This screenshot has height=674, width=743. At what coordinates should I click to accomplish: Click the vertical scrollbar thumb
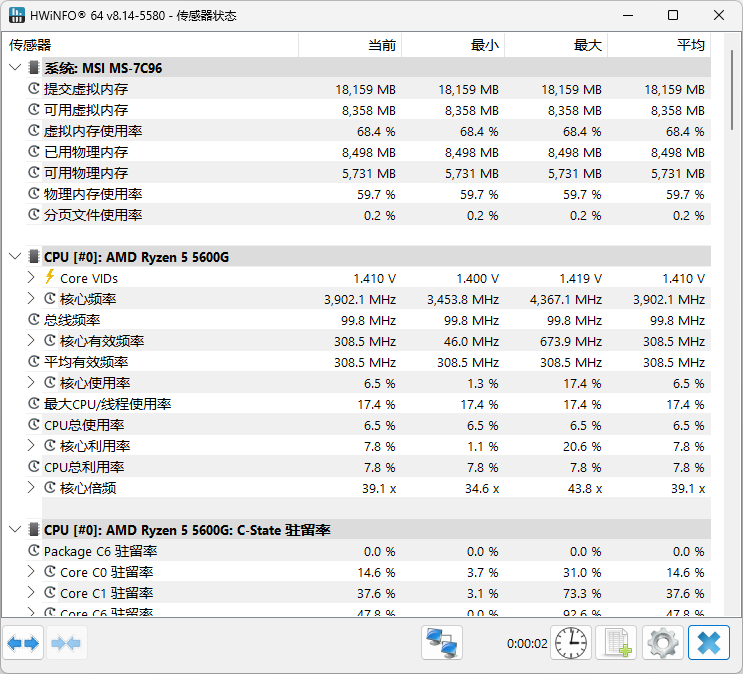(x=733, y=88)
